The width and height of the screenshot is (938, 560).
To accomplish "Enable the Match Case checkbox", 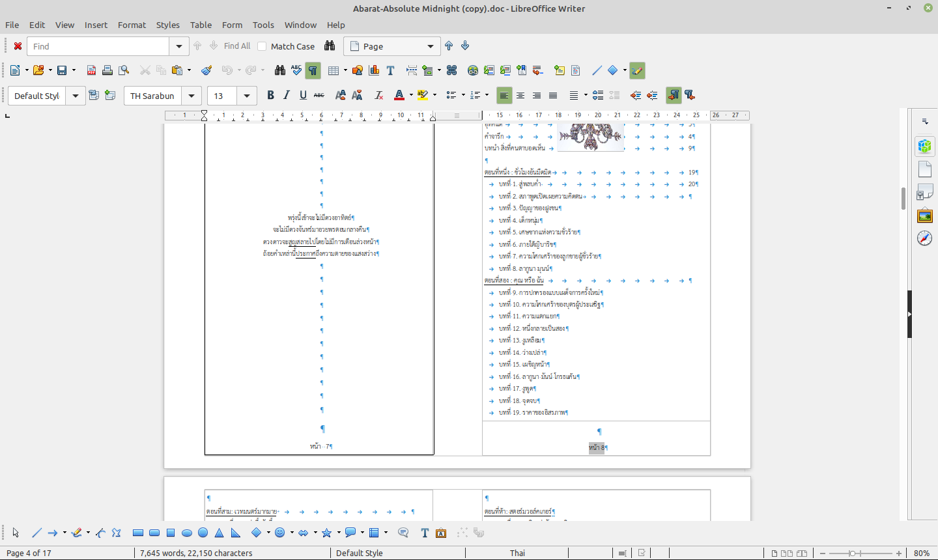I will point(262,46).
